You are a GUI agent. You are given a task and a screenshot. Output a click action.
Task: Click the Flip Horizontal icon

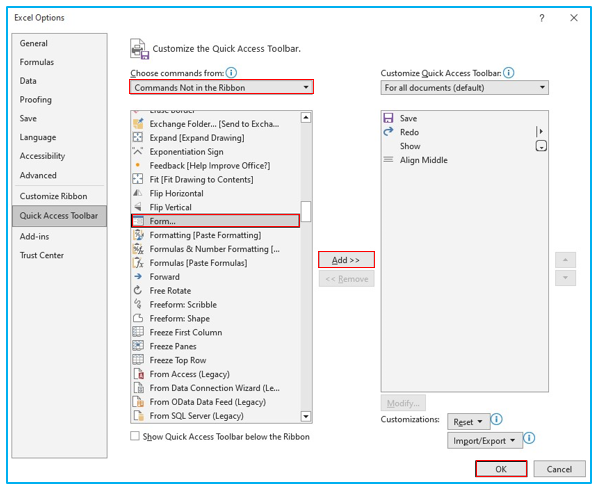tap(138, 193)
